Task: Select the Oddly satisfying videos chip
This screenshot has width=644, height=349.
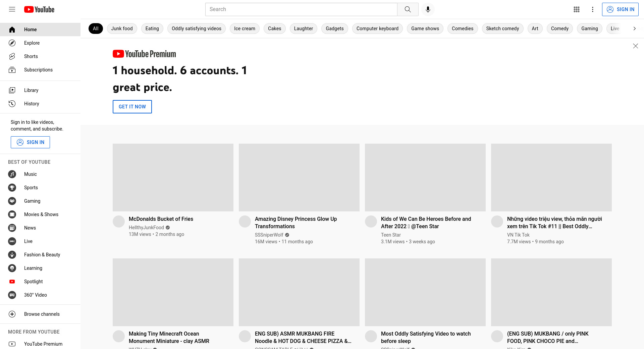Action: pyautogui.click(x=197, y=29)
